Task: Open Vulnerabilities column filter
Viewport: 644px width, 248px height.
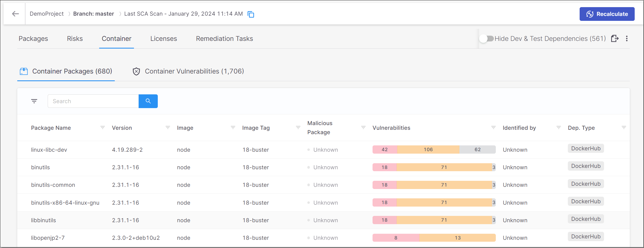Action: click(493, 128)
